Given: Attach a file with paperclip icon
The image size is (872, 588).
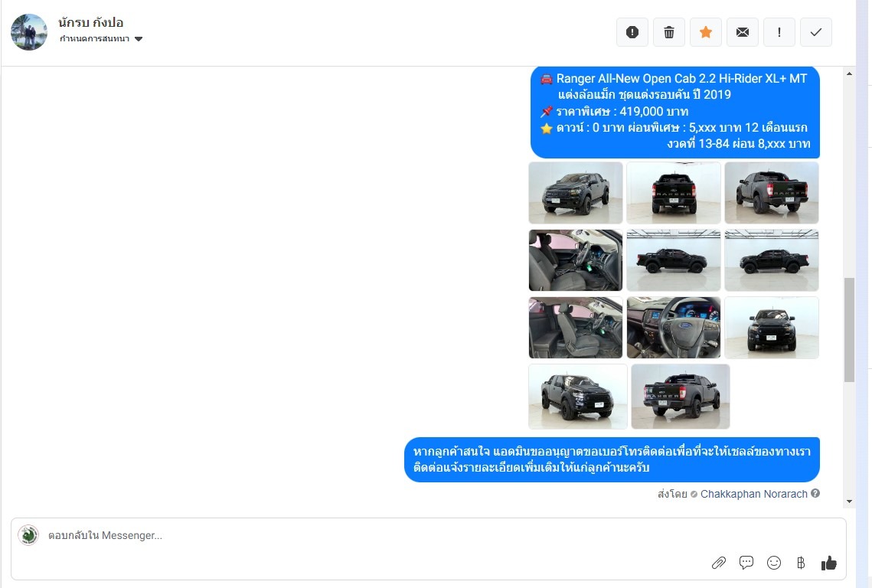Looking at the screenshot, I should 719,563.
